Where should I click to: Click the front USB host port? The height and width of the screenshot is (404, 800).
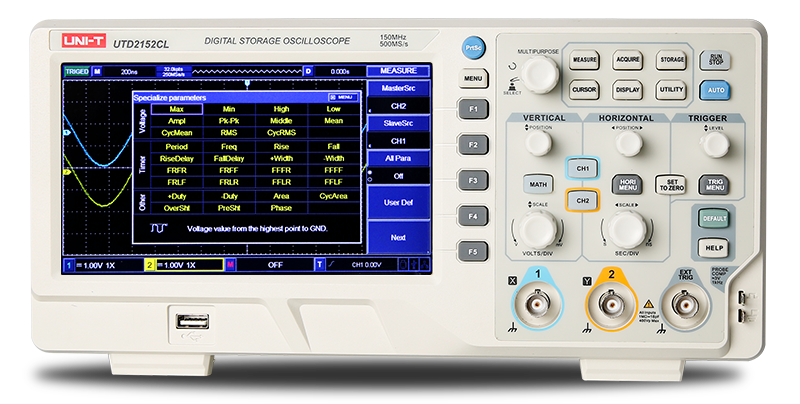click(192, 321)
